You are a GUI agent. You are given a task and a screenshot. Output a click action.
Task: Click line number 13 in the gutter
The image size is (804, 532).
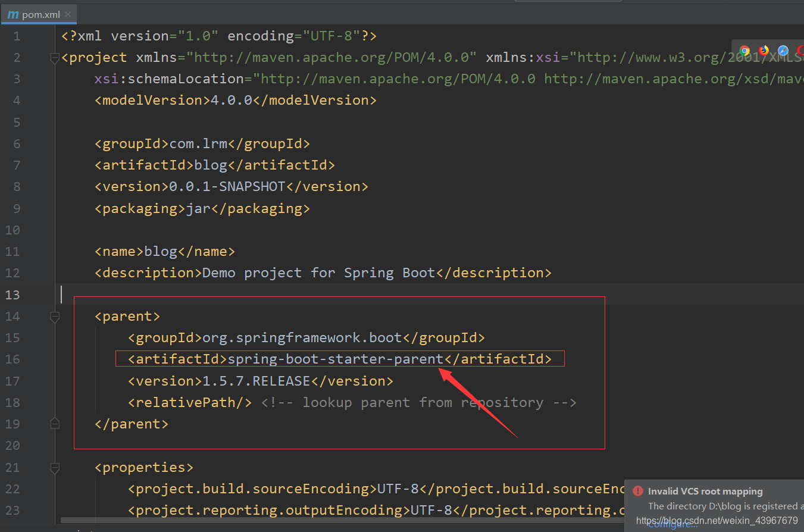point(13,295)
